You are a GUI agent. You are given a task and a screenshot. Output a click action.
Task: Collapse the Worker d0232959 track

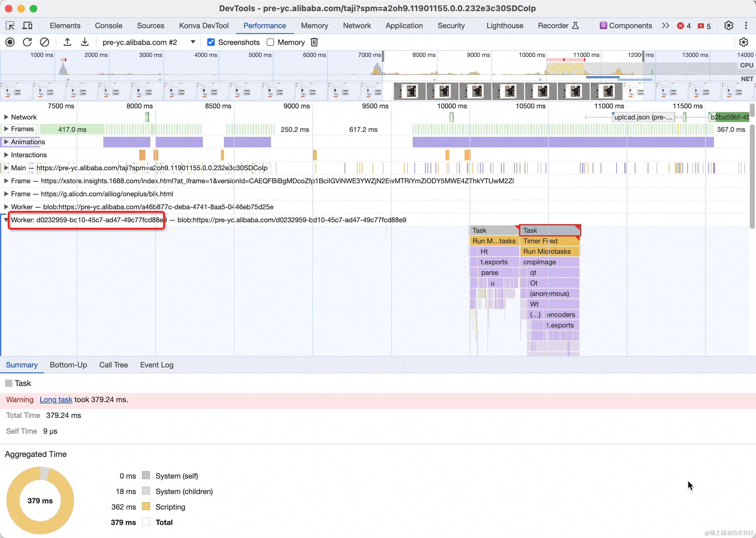pyautogui.click(x=6, y=220)
